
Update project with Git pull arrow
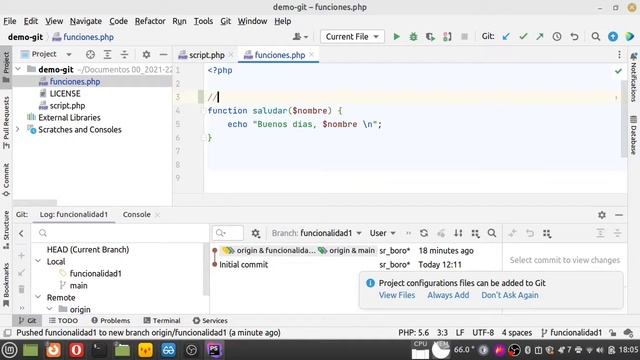click(506, 37)
